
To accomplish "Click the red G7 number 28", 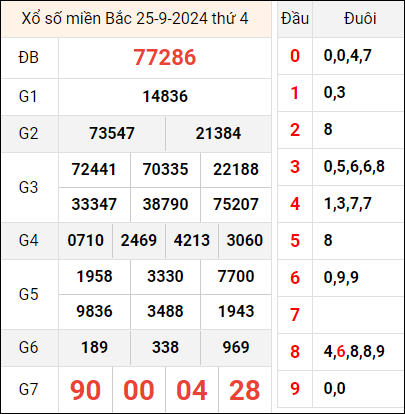I will tap(245, 390).
